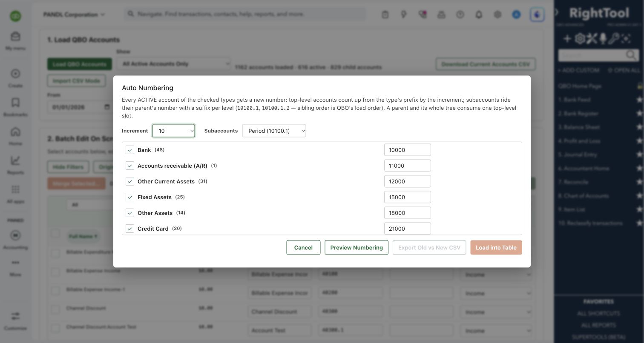Click the Cancel button

point(303,248)
